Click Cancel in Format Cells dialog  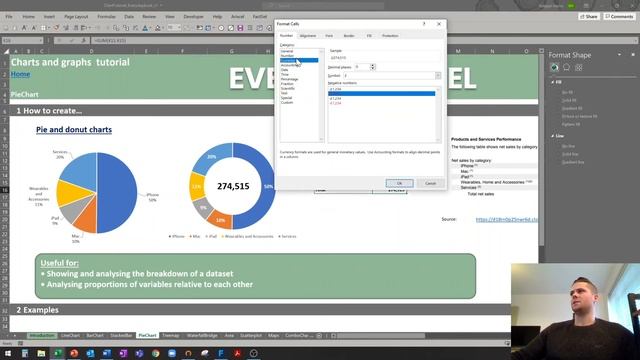431,183
